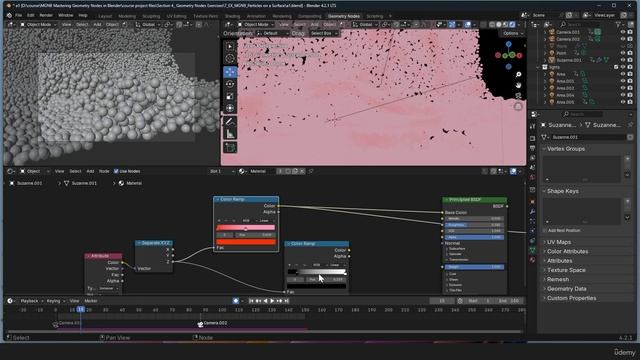640x360 pixels.
Task: Play the animation in reverse in the timeline
Action: point(265,301)
